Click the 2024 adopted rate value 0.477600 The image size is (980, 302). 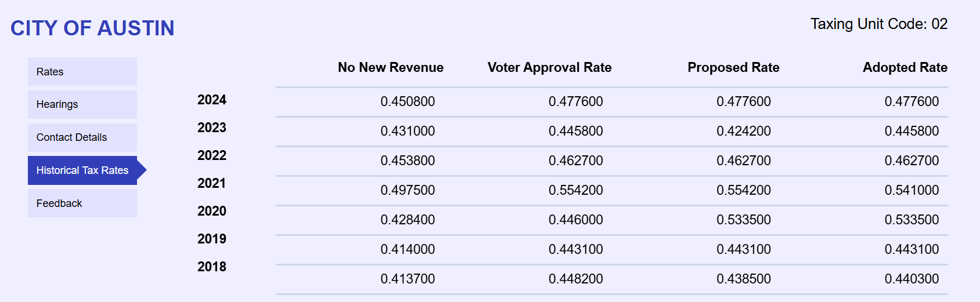click(x=911, y=101)
